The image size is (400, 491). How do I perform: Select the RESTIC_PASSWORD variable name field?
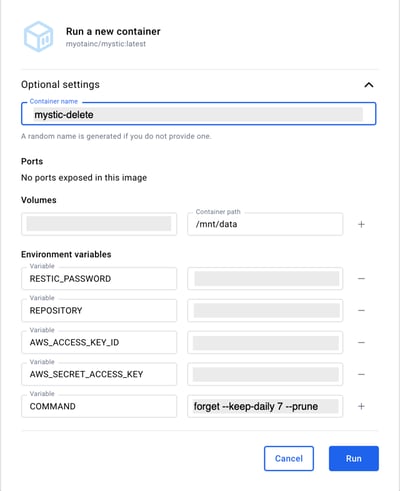click(x=99, y=278)
